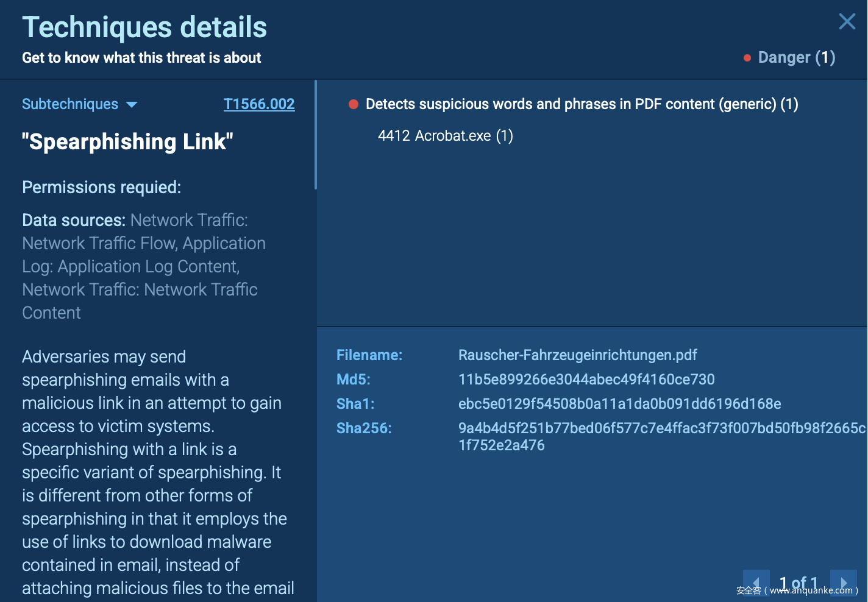Click the Md5 hash value
Image resolution: width=868 pixels, height=602 pixels.
pyautogui.click(x=586, y=380)
